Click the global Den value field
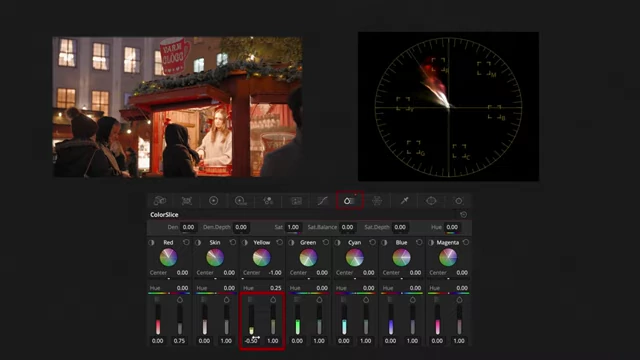The height and width of the screenshot is (360, 640). point(189,227)
